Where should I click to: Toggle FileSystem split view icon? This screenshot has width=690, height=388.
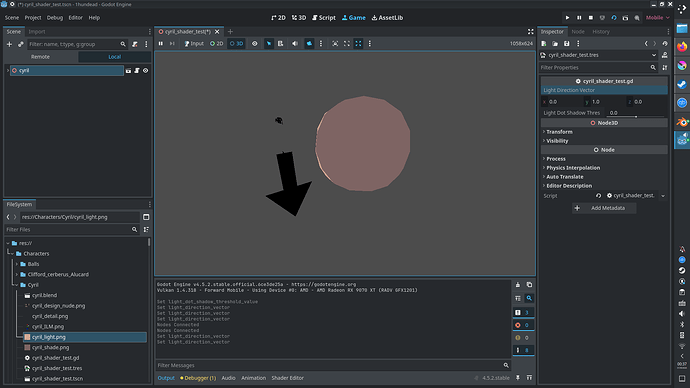click(146, 217)
